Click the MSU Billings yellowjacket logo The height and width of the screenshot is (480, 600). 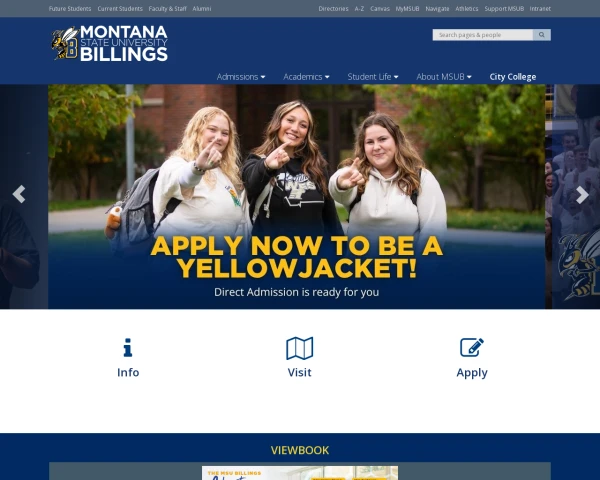[x=110, y=43]
